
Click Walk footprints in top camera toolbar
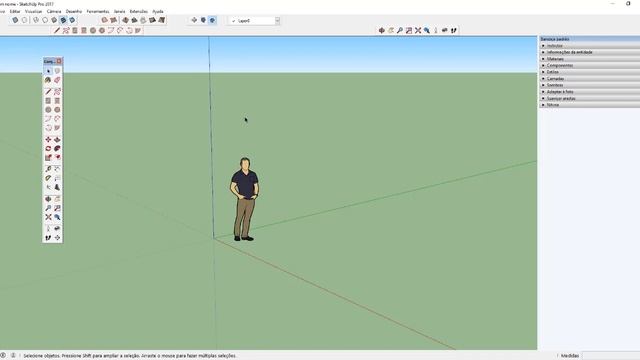pyautogui.click(x=453, y=30)
